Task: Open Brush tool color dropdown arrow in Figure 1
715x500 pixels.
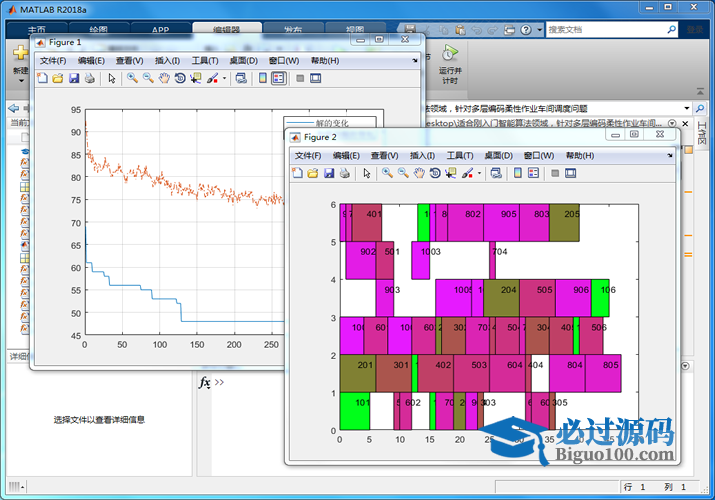Action: coord(225,78)
